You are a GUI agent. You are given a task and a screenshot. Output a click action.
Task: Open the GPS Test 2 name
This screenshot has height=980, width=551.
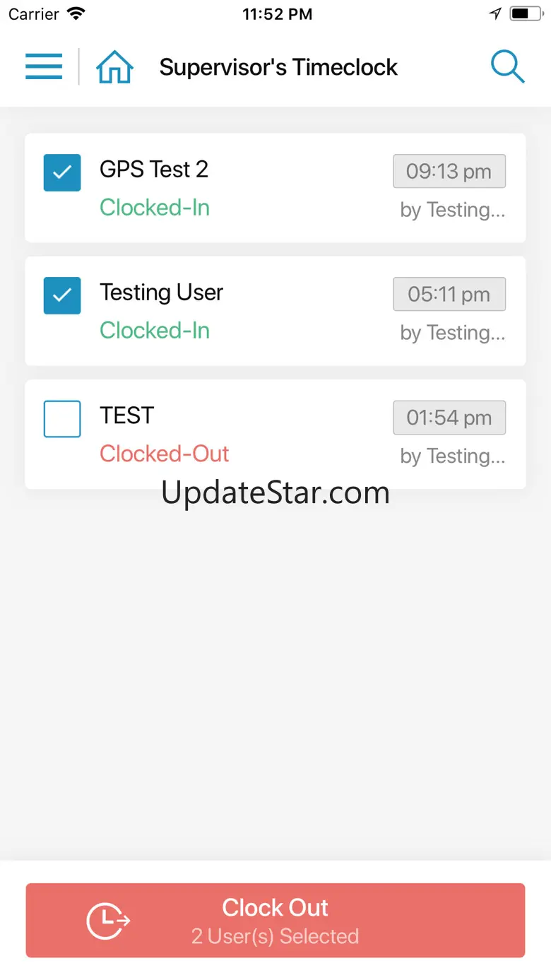pyautogui.click(x=154, y=170)
